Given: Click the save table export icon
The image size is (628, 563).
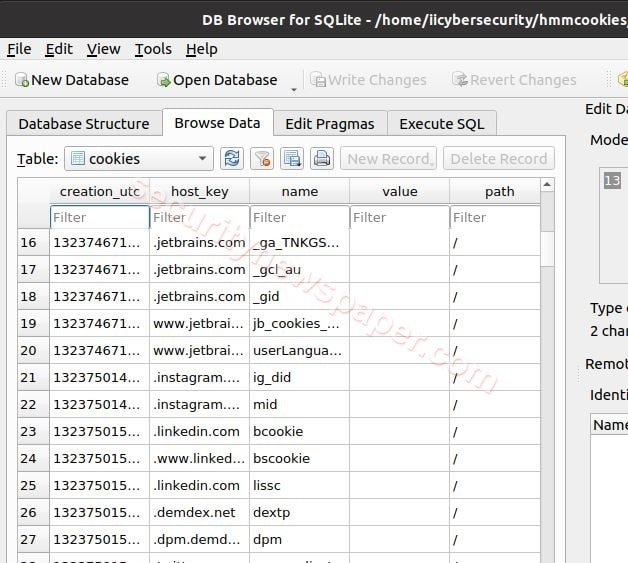Looking at the screenshot, I should [x=292, y=159].
